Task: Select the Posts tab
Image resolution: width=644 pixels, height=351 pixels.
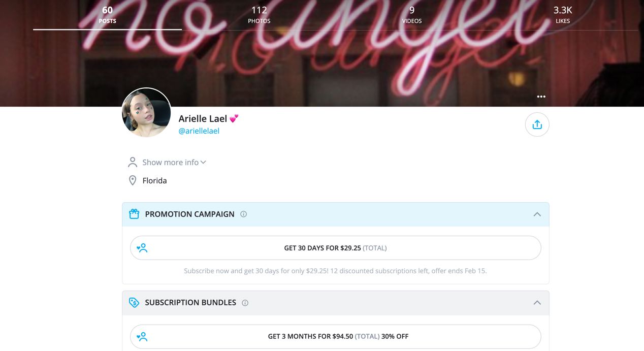Action: 107,15
